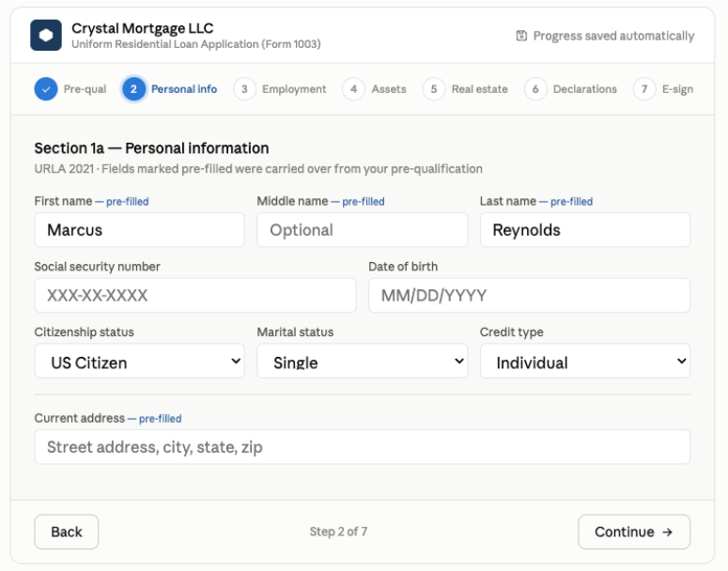Focus the Last name field containing Reynolds
Screen dimensions: 728x571
(585, 230)
